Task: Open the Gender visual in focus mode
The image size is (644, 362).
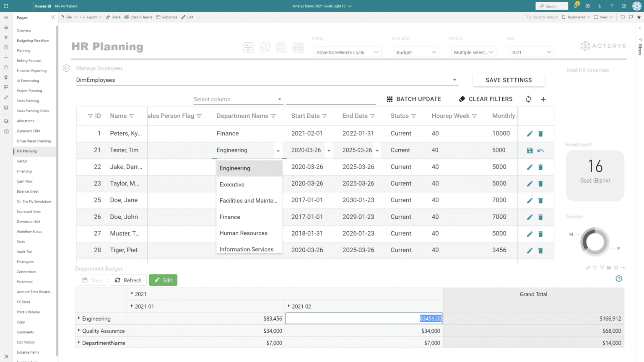Action: pos(616,267)
